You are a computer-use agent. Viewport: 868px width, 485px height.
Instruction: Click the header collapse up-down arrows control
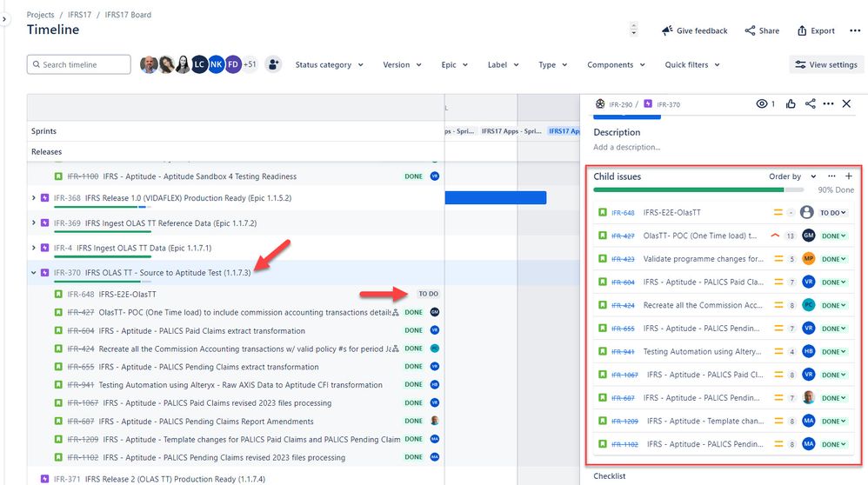click(x=634, y=29)
